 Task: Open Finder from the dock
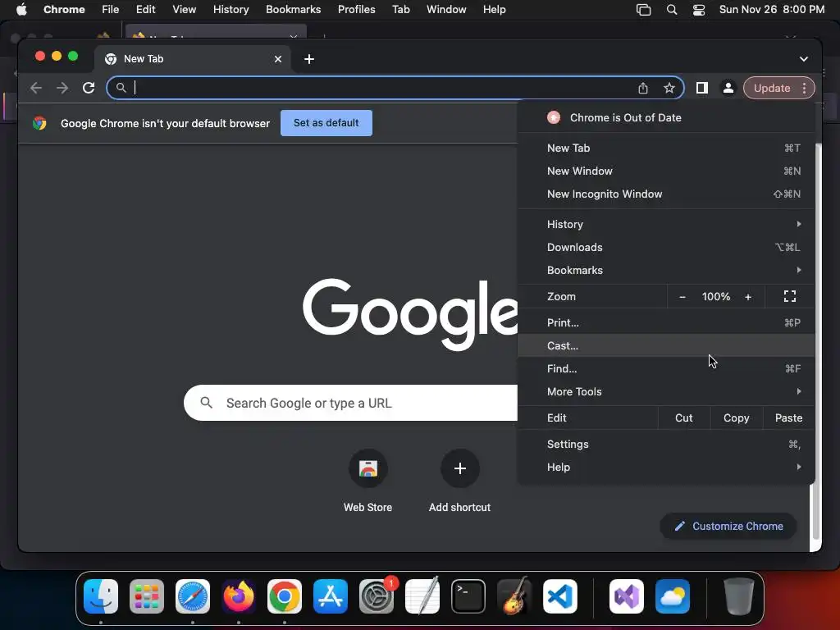[101, 596]
